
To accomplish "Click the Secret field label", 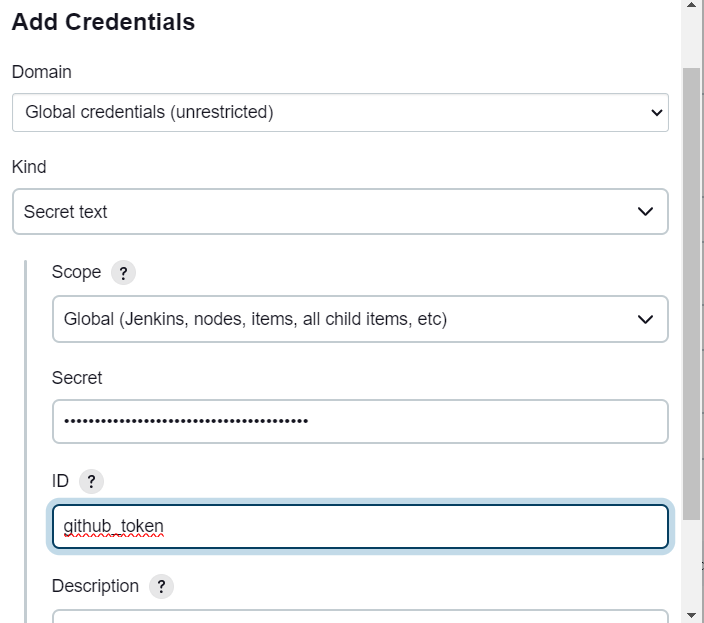I will point(77,378).
